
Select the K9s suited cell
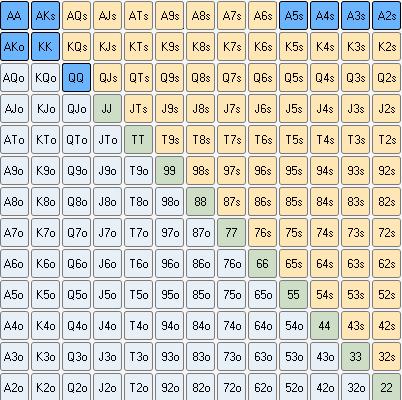[169, 46]
